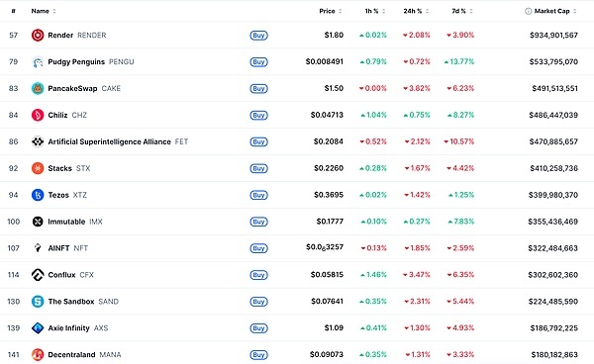Click Decentraland market cap $180,182,863

coord(554,354)
